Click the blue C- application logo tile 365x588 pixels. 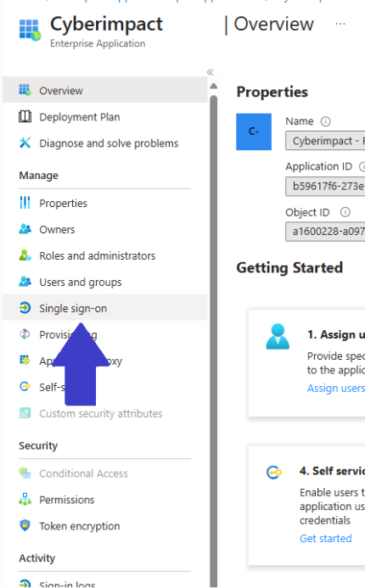click(254, 132)
